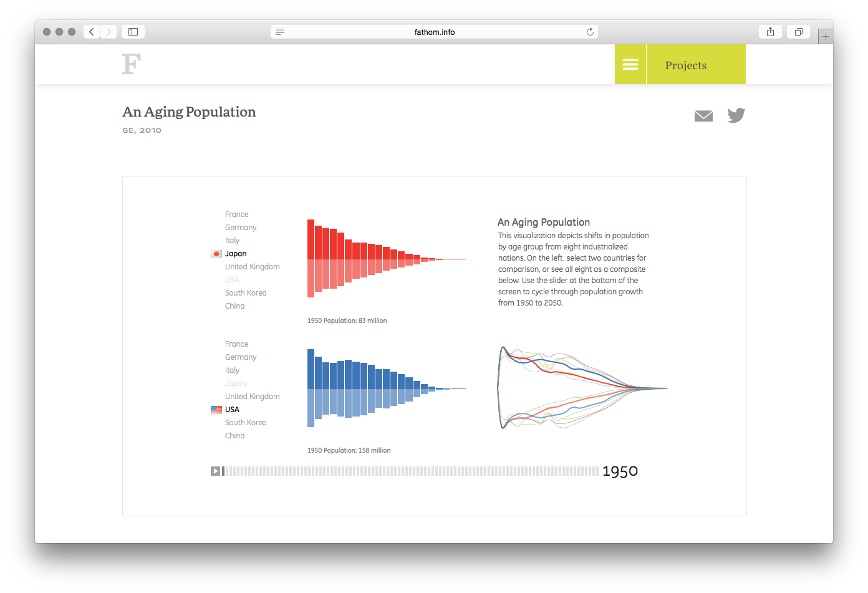
Task: Open the browser sidebar icon
Action: click(132, 31)
